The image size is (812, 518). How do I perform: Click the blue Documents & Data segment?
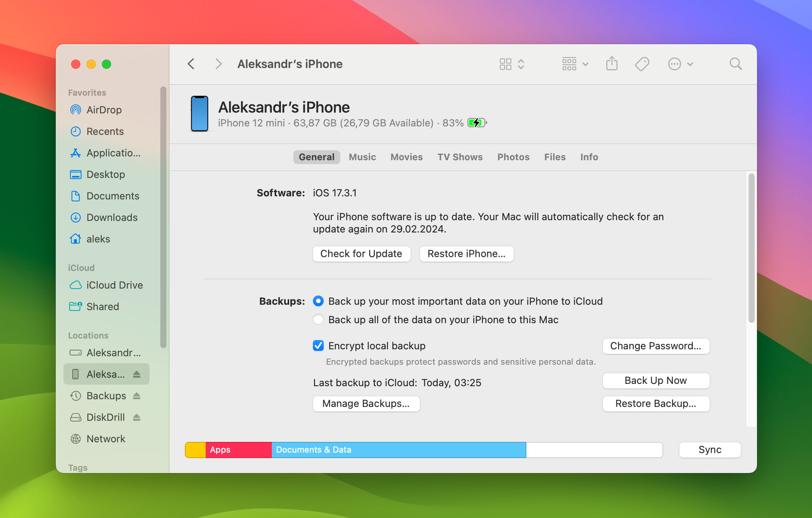399,450
